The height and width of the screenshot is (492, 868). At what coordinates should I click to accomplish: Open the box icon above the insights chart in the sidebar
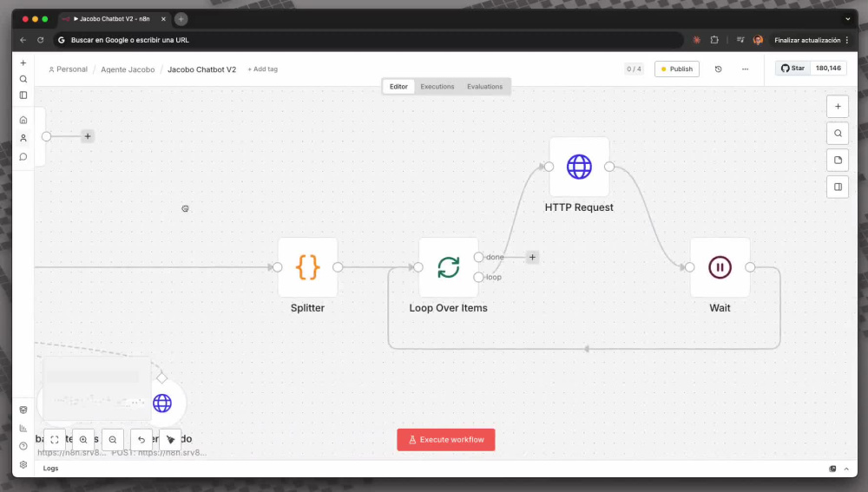click(23, 410)
